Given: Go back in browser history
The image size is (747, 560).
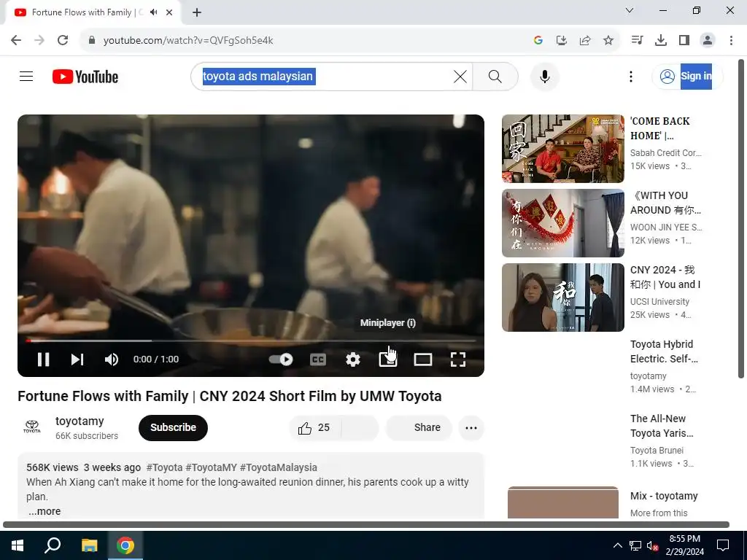Looking at the screenshot, I should pyautogui.click(x=16, y=41).
